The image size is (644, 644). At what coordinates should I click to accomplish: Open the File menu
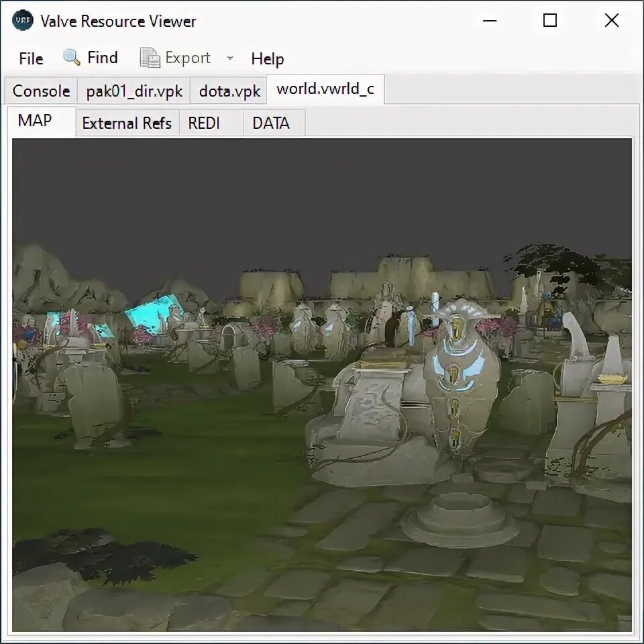[31, 58]
